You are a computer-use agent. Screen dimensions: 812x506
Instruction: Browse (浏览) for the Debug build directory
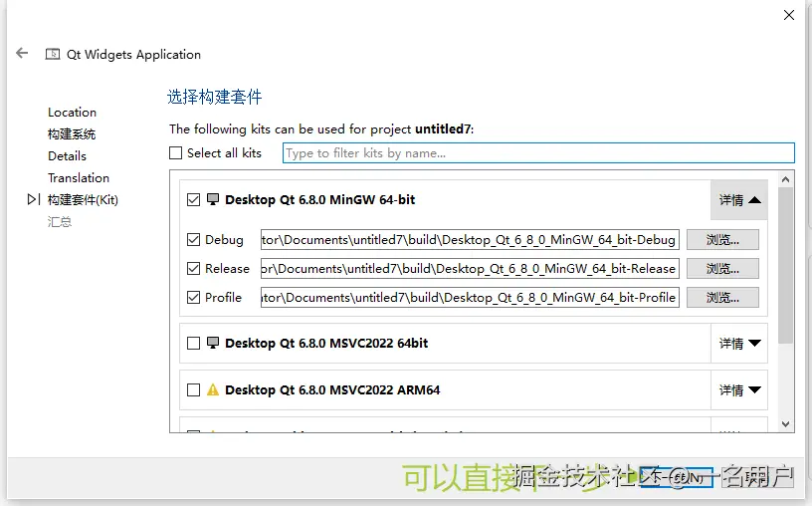722,239
